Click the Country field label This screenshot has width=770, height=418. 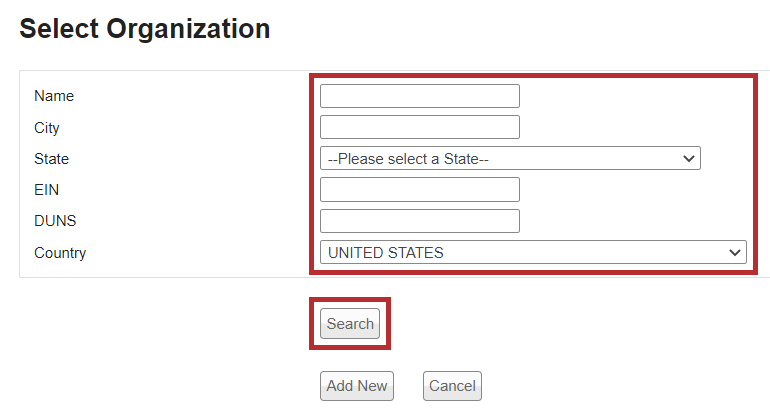(x=60, y=253)
